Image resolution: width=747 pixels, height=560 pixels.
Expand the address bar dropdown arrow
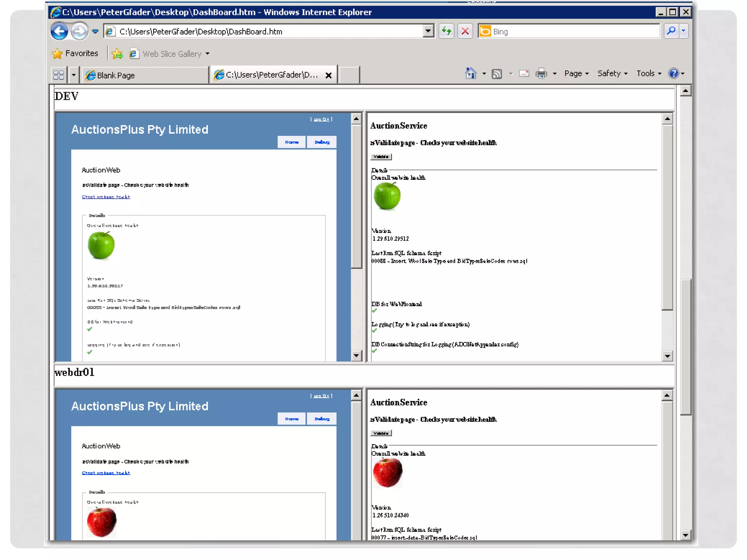tap(429, 31)
